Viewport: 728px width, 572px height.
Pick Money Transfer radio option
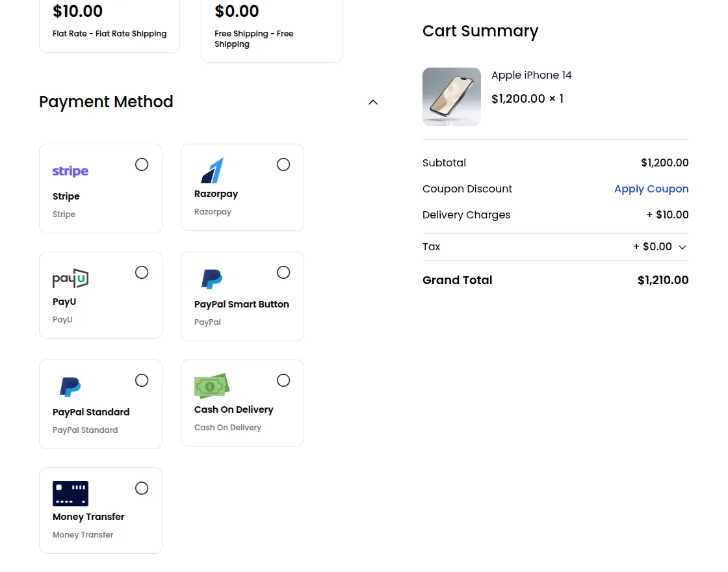click(x=142, y=488)
